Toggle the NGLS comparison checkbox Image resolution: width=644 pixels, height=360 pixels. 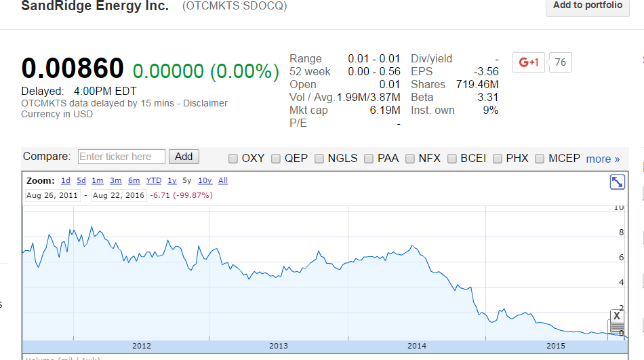coord(319,159)
